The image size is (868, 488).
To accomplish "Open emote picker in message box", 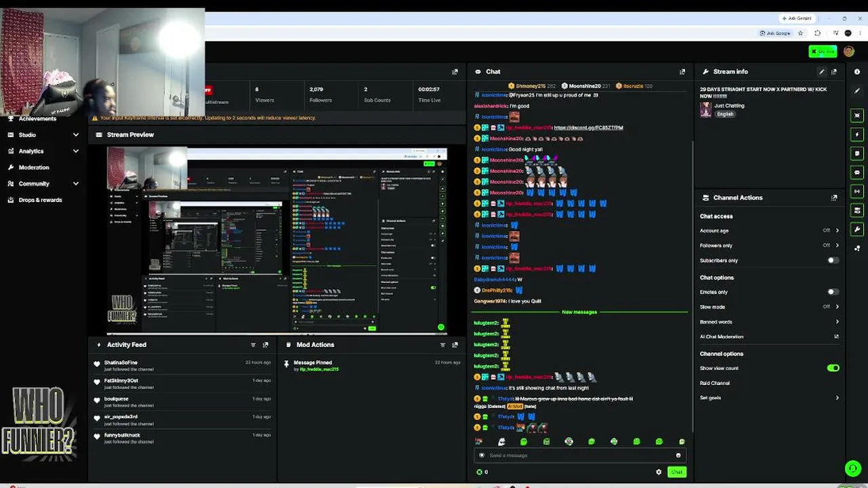I will [x=678, y=455].
